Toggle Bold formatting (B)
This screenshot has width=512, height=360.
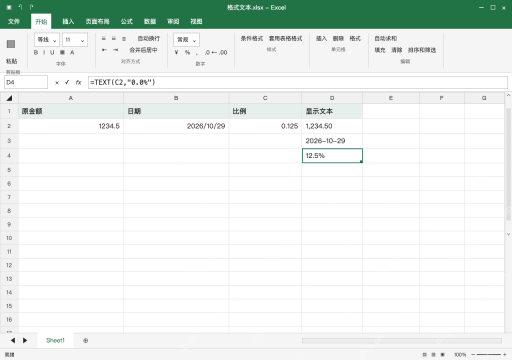point(36,52)
